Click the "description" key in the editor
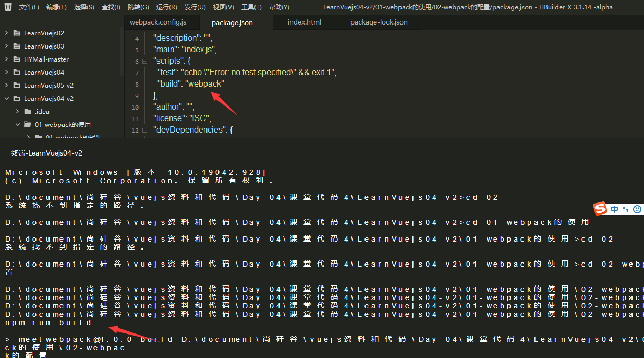 [177, 38]
